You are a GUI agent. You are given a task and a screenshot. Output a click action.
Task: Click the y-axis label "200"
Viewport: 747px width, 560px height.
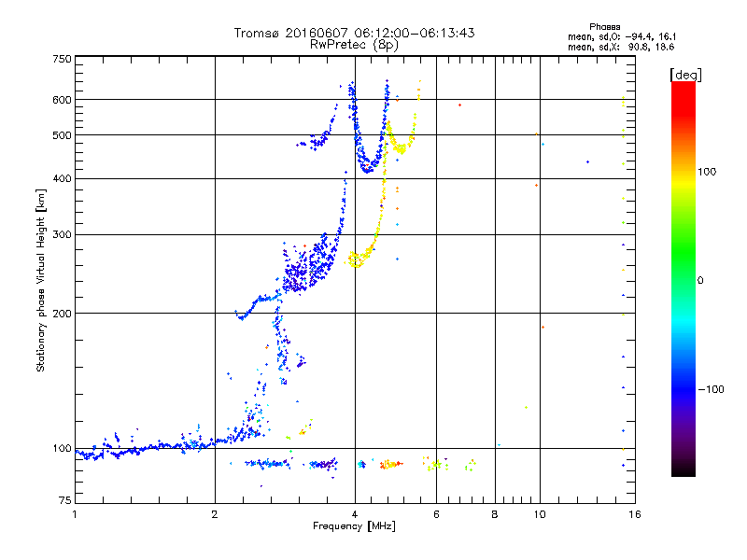[x=62, y=314]
